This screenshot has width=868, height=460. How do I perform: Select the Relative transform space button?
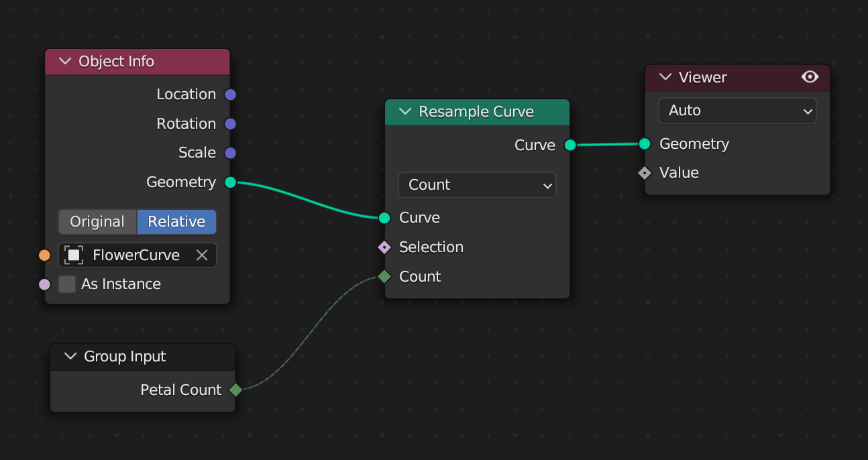[176, 222]
